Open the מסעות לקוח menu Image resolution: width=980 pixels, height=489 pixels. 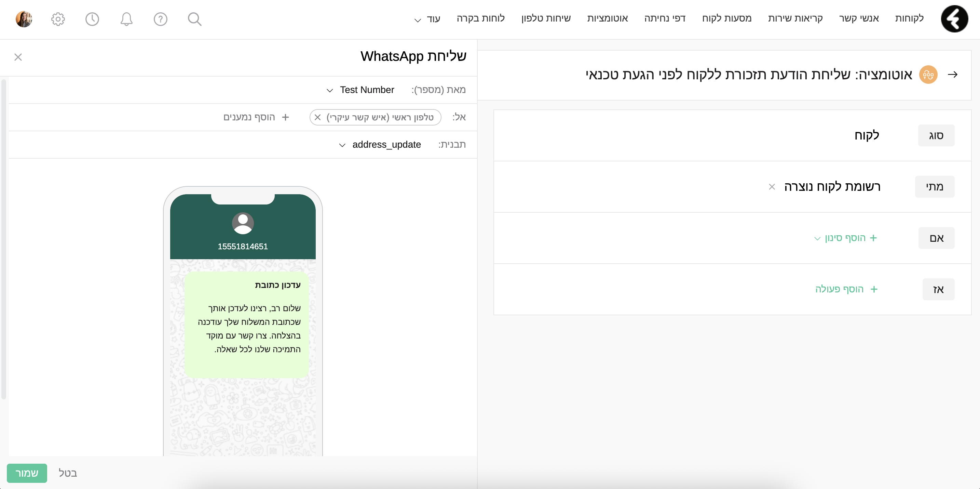(x=727, y=18)
